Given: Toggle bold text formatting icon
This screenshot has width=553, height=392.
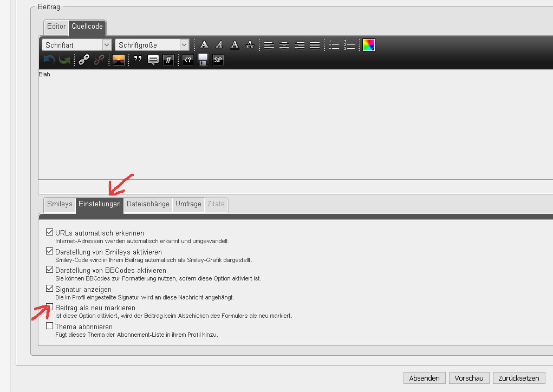Looking at the screenshot, I should 204,45.
